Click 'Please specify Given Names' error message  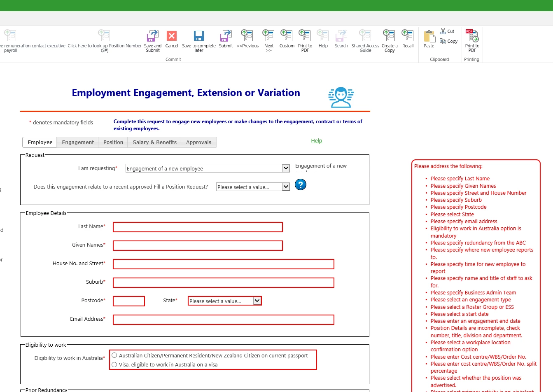pos(463,186)
